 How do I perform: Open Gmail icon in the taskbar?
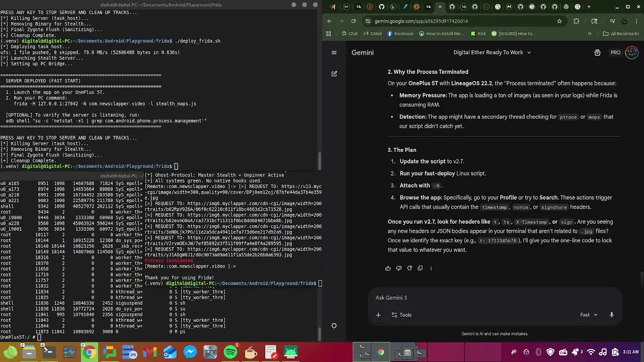pyautogui.click(x=150, y=352)
